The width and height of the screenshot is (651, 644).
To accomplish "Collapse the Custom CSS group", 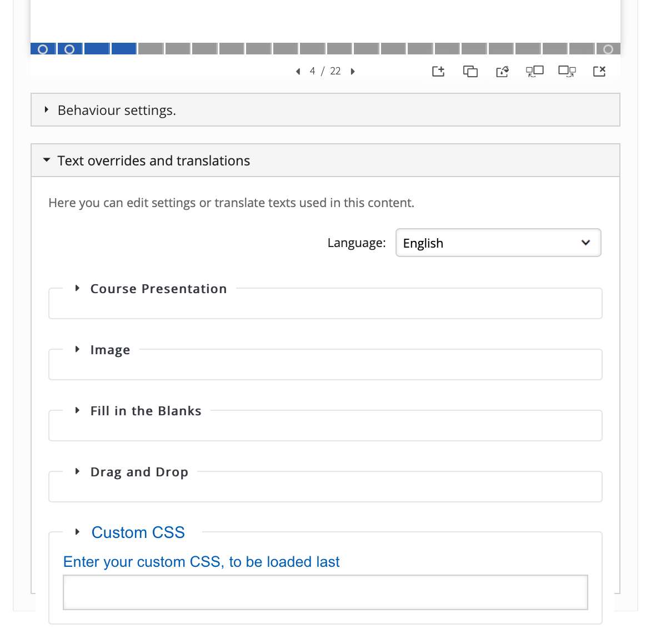I will 138,532.
